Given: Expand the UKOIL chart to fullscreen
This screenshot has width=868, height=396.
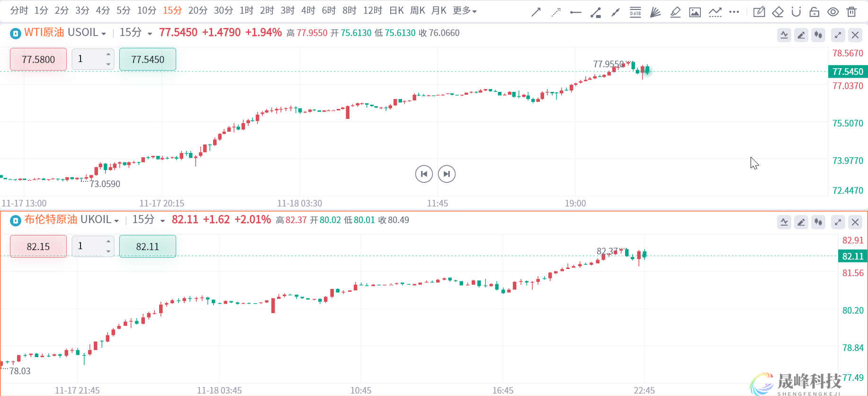Looking at the screenshot, I should pos(838,222).
